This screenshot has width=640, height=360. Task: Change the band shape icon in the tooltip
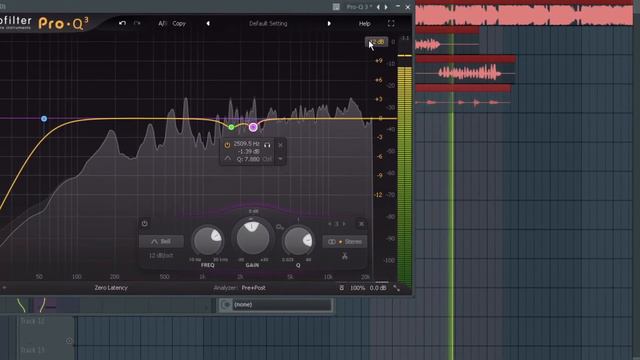click(x=228, y=159)
